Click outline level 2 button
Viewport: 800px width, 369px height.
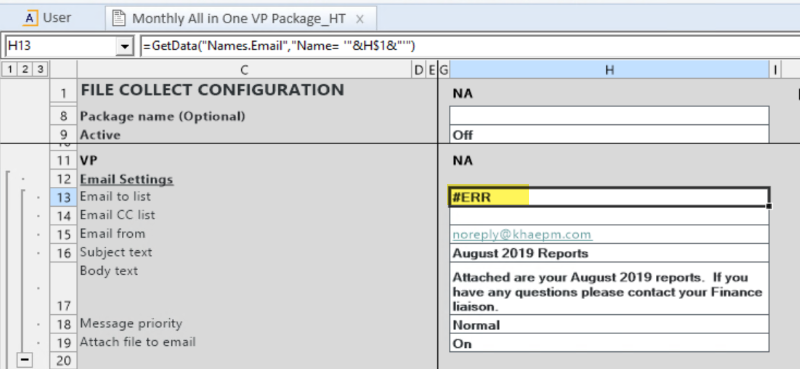pos(24,69)
